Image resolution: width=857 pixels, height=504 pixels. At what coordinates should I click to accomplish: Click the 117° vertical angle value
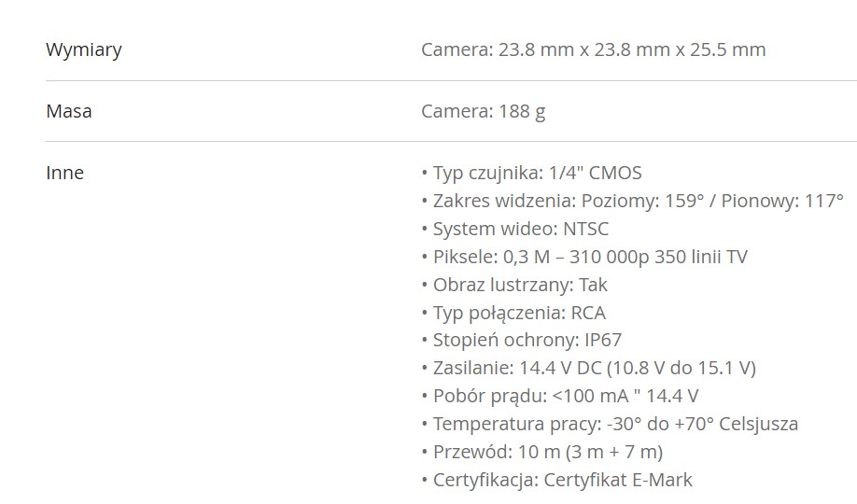(824, 201)
